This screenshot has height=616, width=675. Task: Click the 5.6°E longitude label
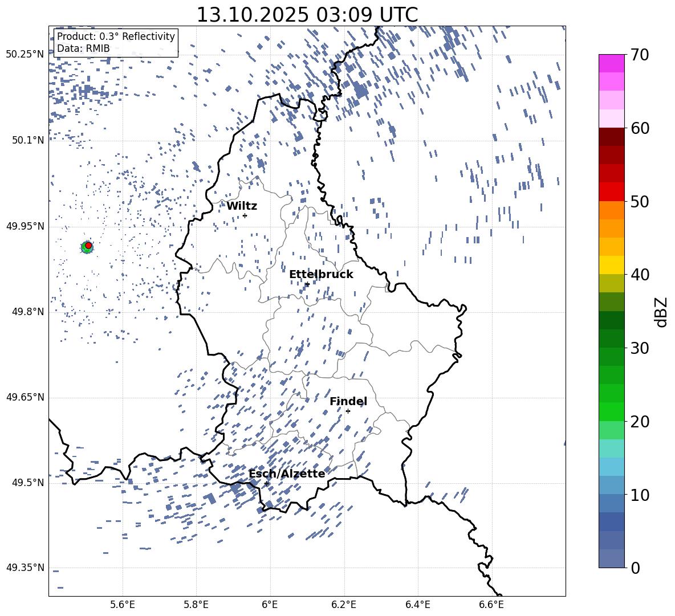pos(123,605)
